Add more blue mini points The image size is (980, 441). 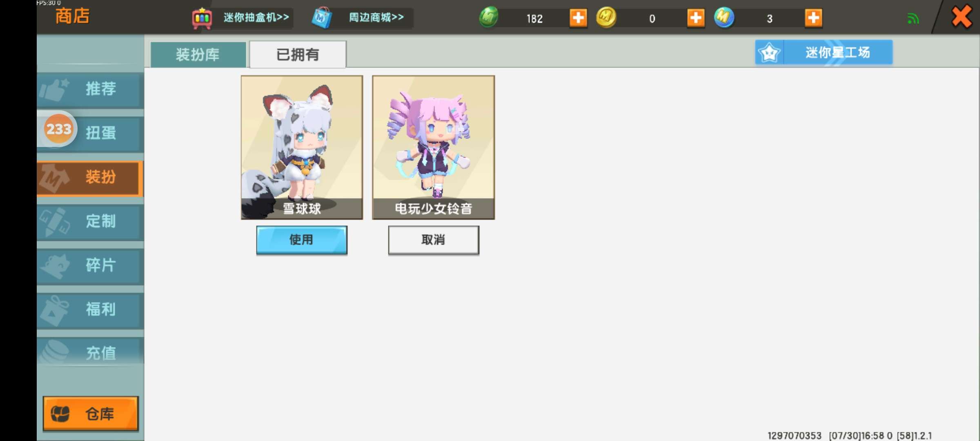[x=813, y=18]
